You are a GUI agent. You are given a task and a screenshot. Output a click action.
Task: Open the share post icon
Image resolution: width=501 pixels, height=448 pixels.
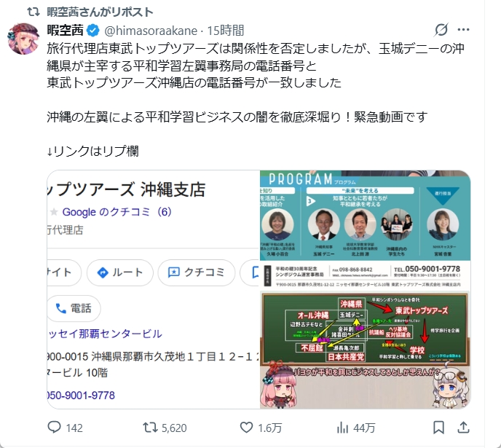pyautogui.click(x=463, y=428)
